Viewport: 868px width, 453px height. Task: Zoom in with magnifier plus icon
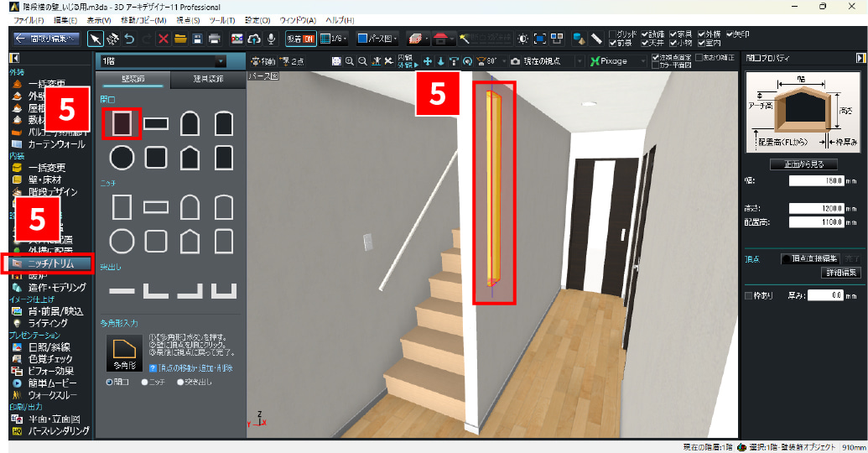(350, 61)
